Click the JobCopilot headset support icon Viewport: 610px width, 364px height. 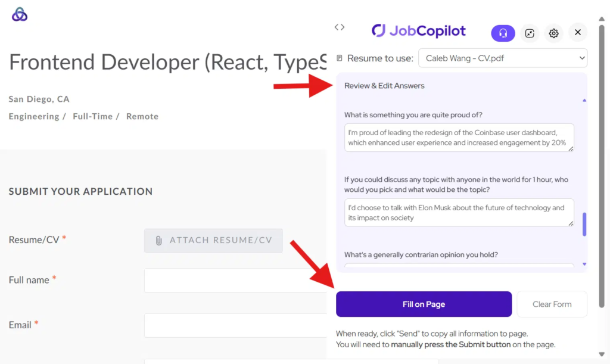pyautogui.click(x=503, y=33)
